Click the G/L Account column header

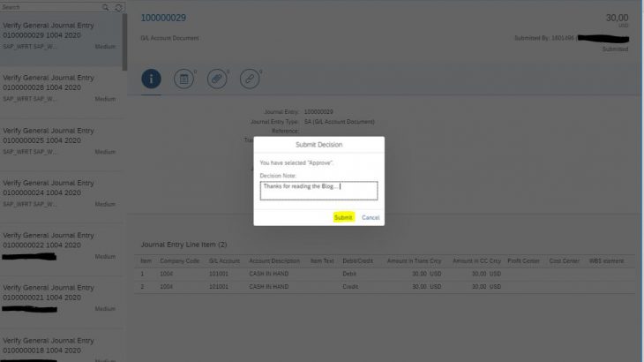224,261
